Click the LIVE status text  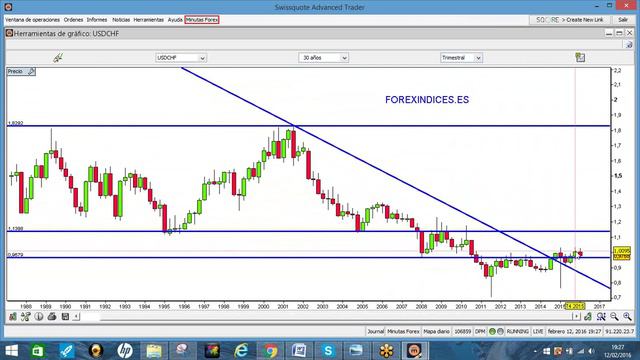tap(538, 331)
